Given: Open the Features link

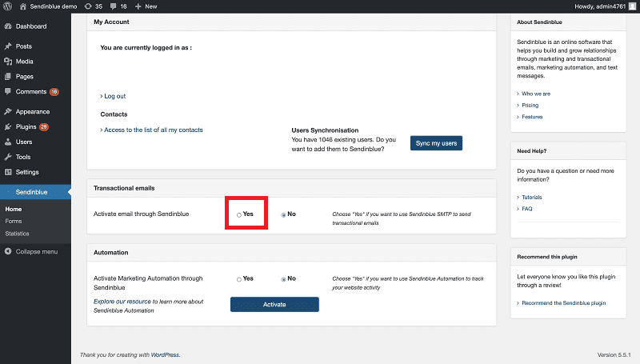Looking at the screenshot, I should (x=532, y=117).
